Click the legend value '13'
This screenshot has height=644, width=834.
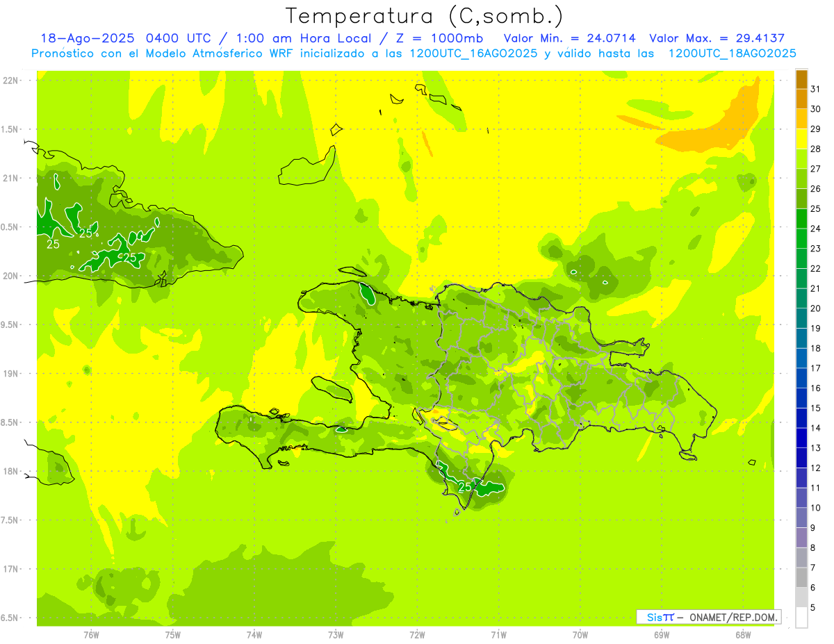pyautogui.click(x=816, y=448)
